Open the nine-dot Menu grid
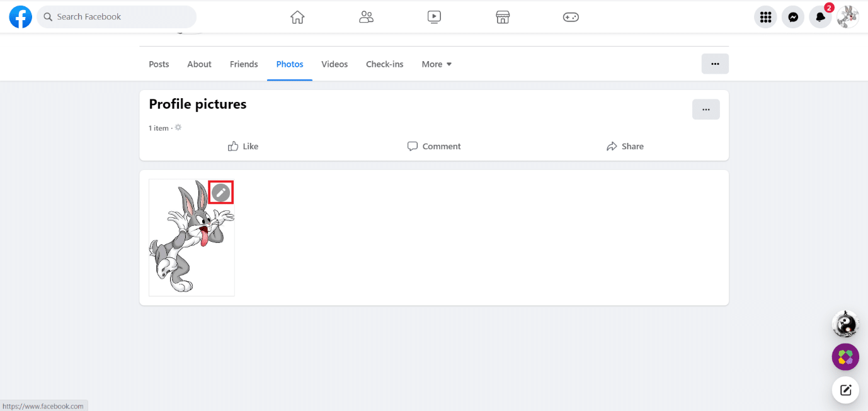 765,17
